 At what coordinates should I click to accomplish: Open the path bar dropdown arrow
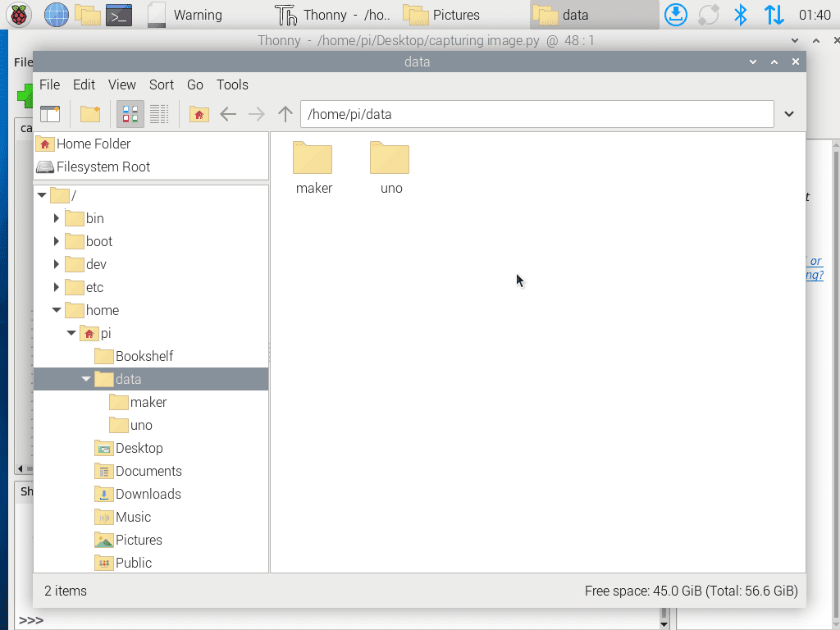point(788,113)
